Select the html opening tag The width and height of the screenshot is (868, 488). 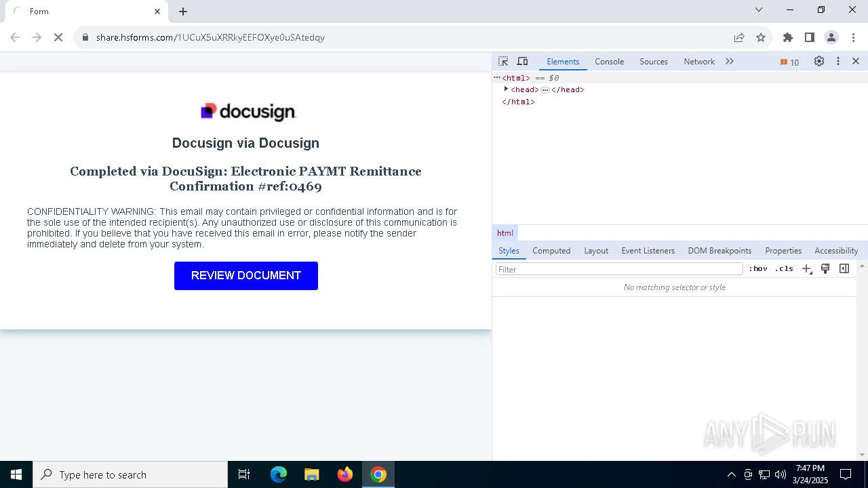[x=516, y=78]
